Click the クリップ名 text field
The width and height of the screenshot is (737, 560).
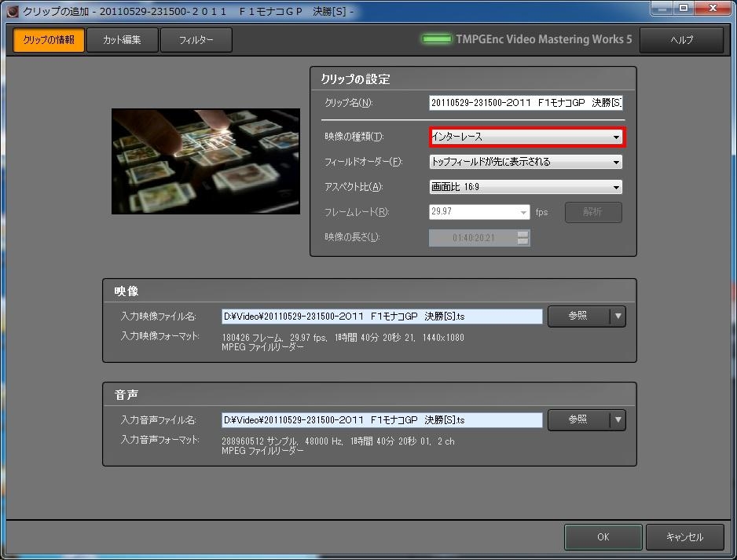point(526,103)
